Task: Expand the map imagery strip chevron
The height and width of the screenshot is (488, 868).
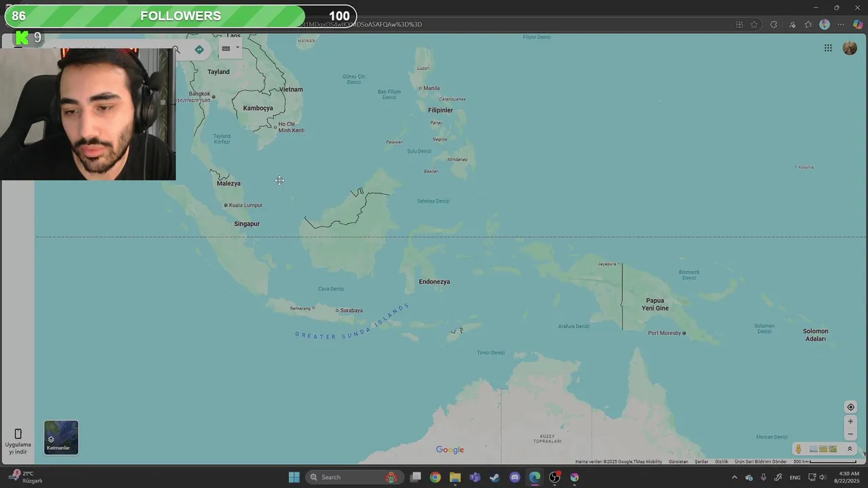Action: [850, 449]
